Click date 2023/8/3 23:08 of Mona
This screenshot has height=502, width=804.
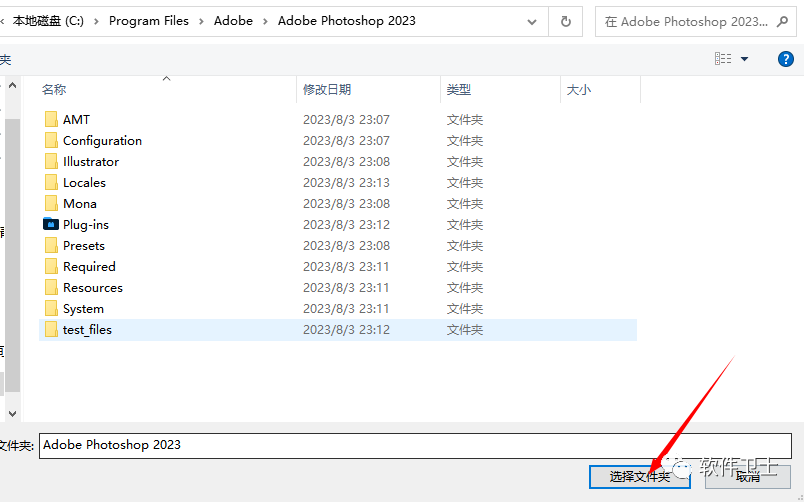pyautogui.click(x=346, y=204)
